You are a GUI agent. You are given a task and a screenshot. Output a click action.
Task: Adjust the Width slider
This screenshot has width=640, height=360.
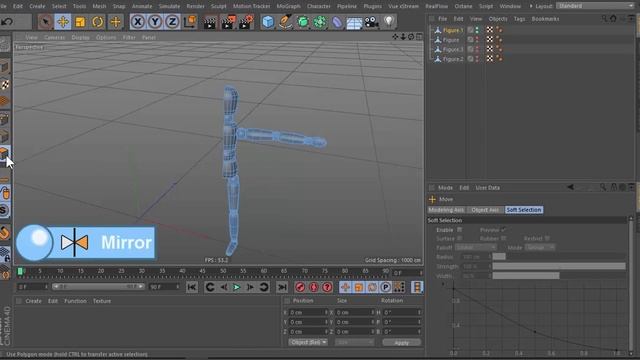559,276
